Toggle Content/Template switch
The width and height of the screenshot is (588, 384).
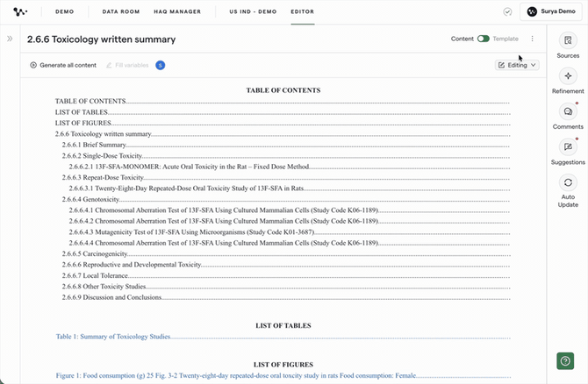pos(483,39)
